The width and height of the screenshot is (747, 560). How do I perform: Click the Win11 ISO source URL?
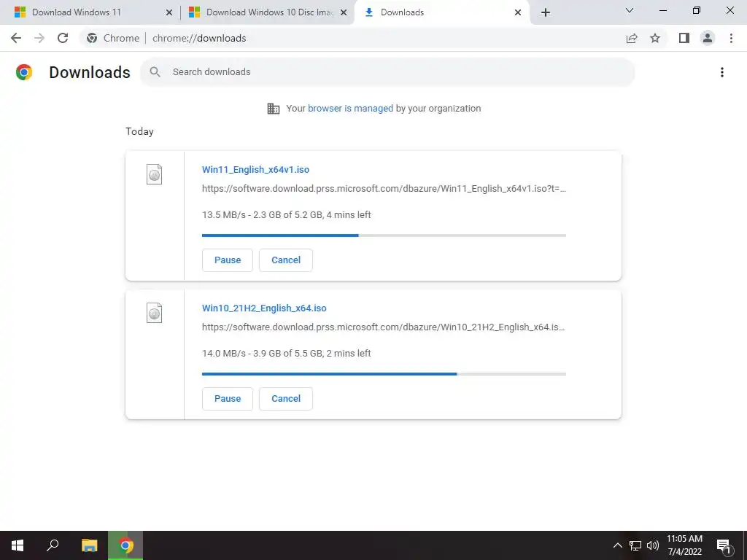384,189
